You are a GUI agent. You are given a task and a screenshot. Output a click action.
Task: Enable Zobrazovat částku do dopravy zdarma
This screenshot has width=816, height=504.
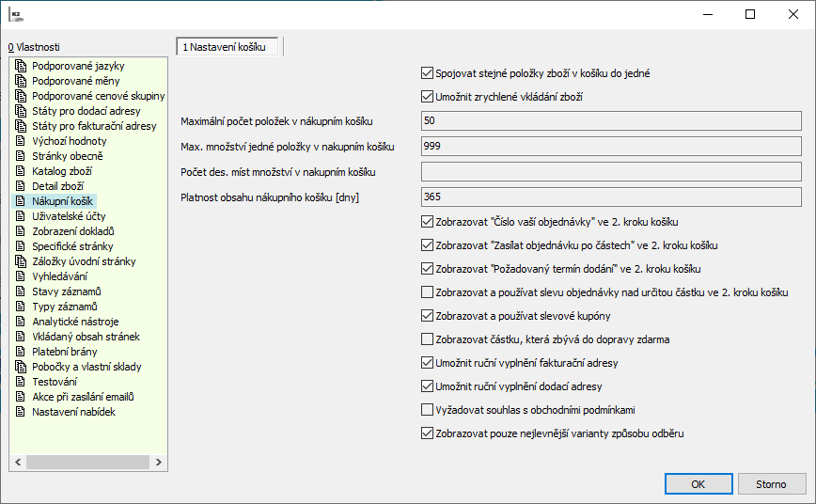(427, 339)
